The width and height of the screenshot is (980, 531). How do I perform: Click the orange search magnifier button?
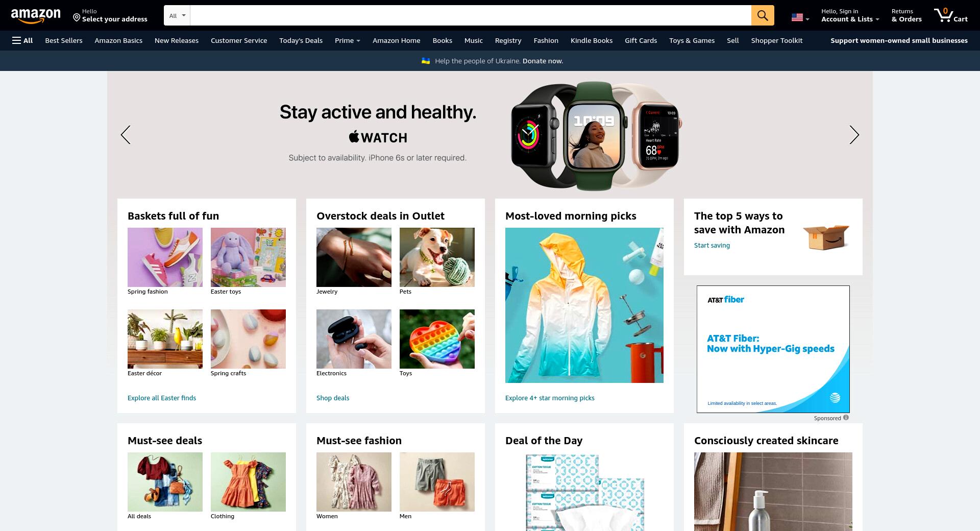[763, 15]
